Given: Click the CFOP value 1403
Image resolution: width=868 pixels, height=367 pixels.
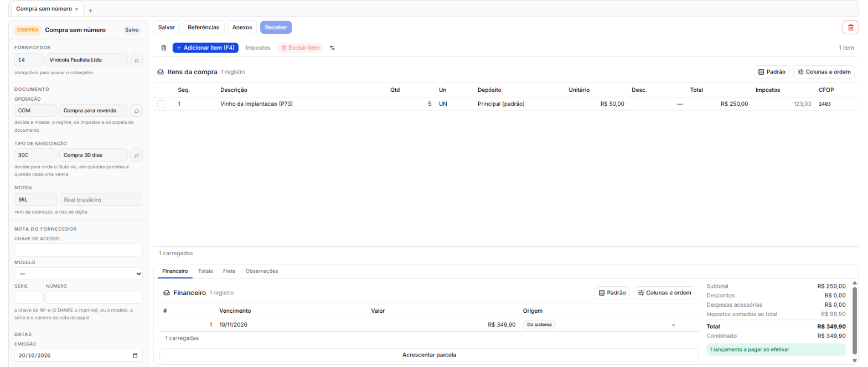Looking at the screenshot, I should [825, 104].
